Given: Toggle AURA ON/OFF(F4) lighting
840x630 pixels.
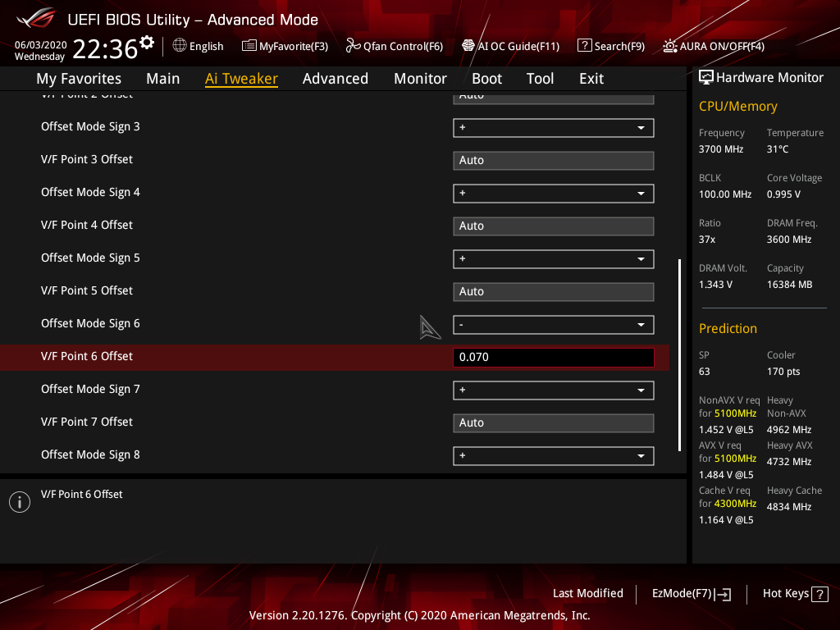Looking at the screenshot, I should (714, 46).
